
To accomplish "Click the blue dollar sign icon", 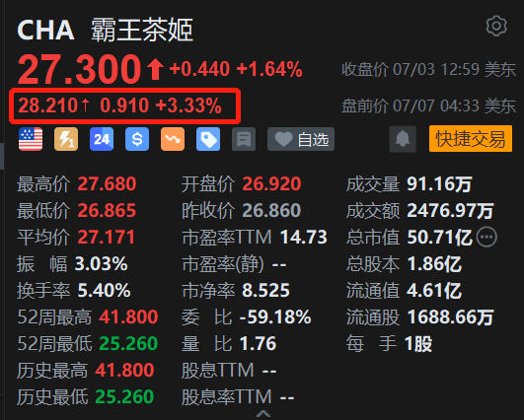I will [137, 139].
